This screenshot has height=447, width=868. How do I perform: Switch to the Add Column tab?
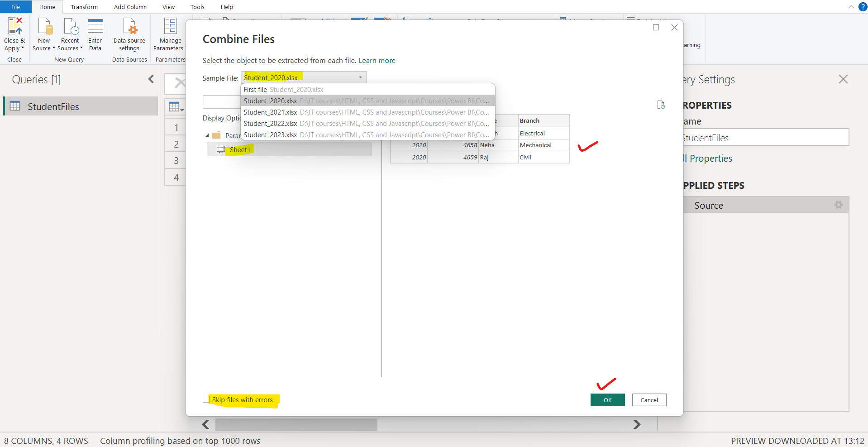pyautogui.click(x=130, y=7)
